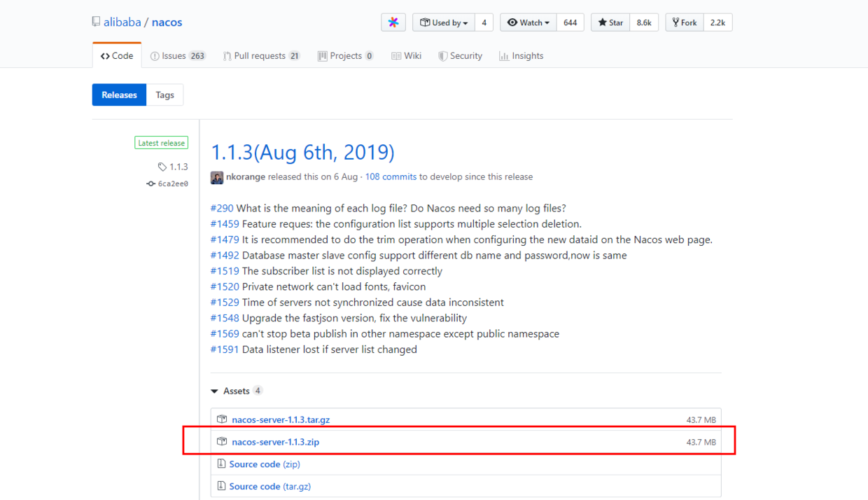Switch to the Code tab

tap(117, 56)
